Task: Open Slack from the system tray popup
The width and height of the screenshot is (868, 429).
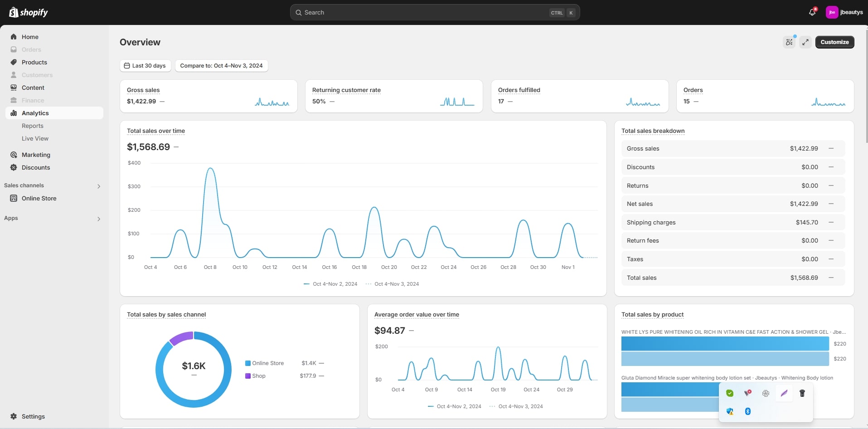Action: (x=766, y=393)
